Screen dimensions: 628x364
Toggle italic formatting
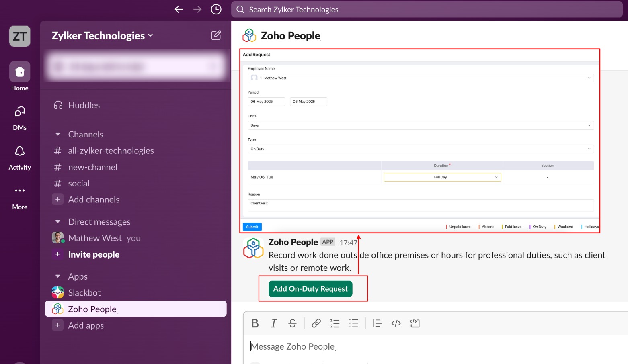tap(274, 323)
